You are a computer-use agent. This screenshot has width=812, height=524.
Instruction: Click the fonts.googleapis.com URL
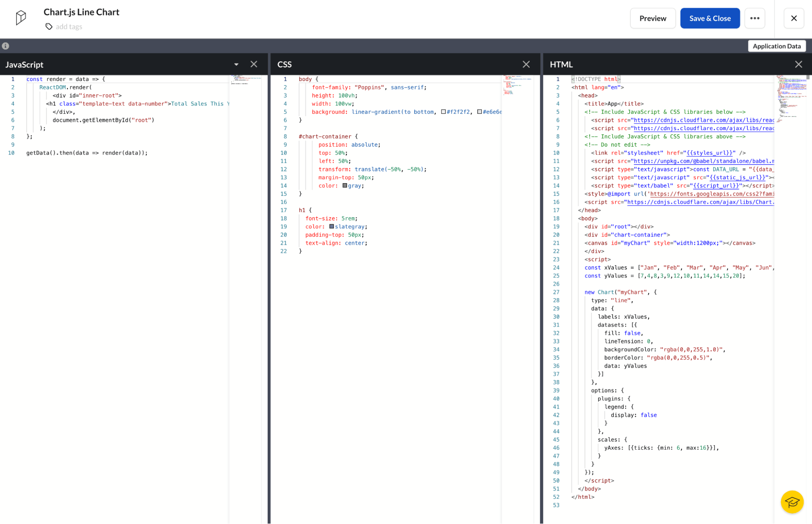(x=712, y=194)
